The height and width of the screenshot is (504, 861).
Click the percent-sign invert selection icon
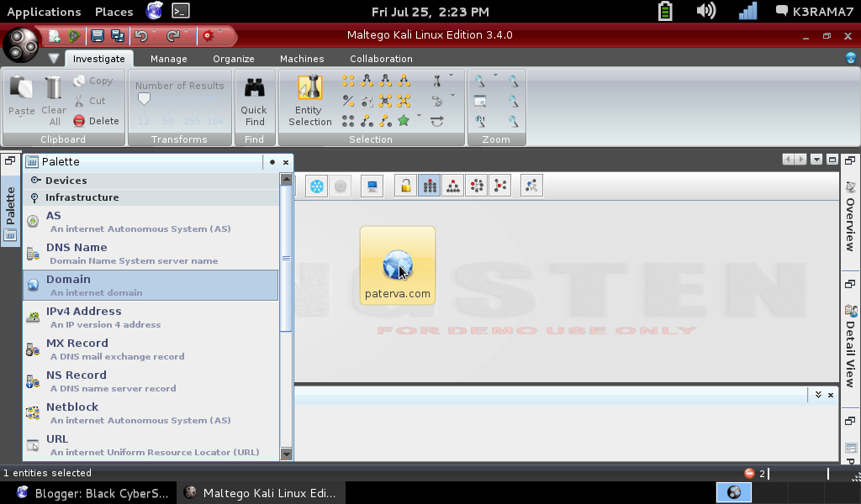coord(348,101)
